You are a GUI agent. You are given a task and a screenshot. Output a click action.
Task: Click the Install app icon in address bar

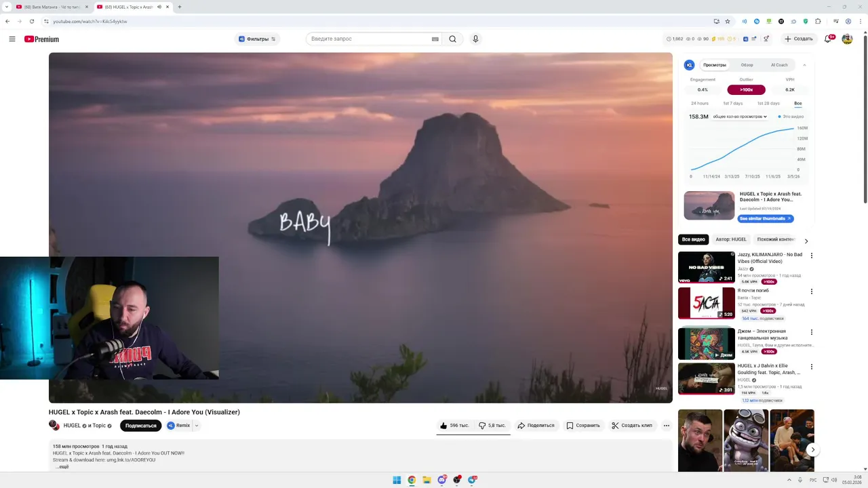(x=716, y=21)
